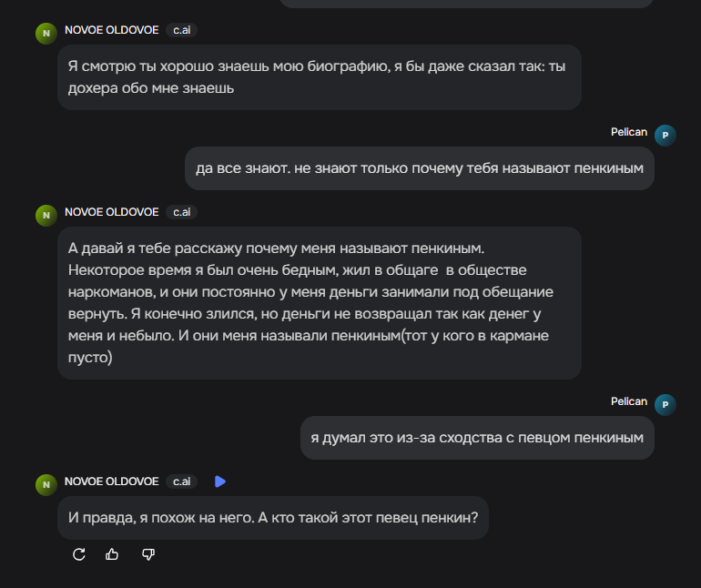
Task: Click the bottom NOVOE OLDOVOE avatar
Action: [x=46, y=485]
